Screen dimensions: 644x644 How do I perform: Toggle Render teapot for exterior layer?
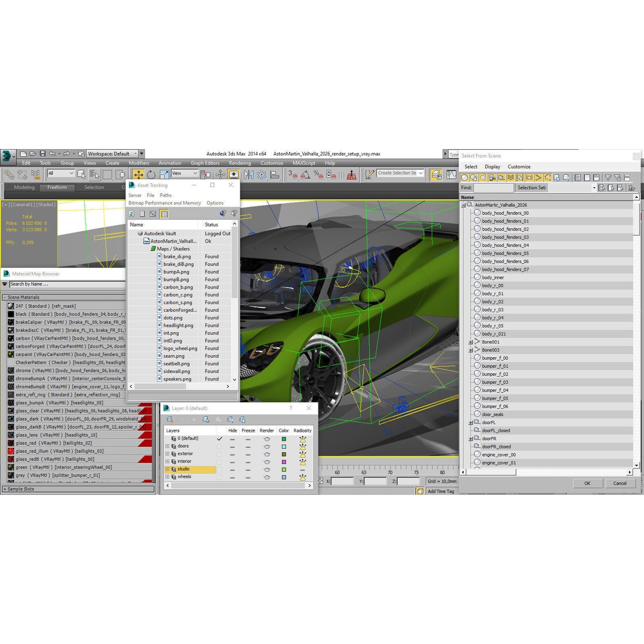tap(267, 454)
